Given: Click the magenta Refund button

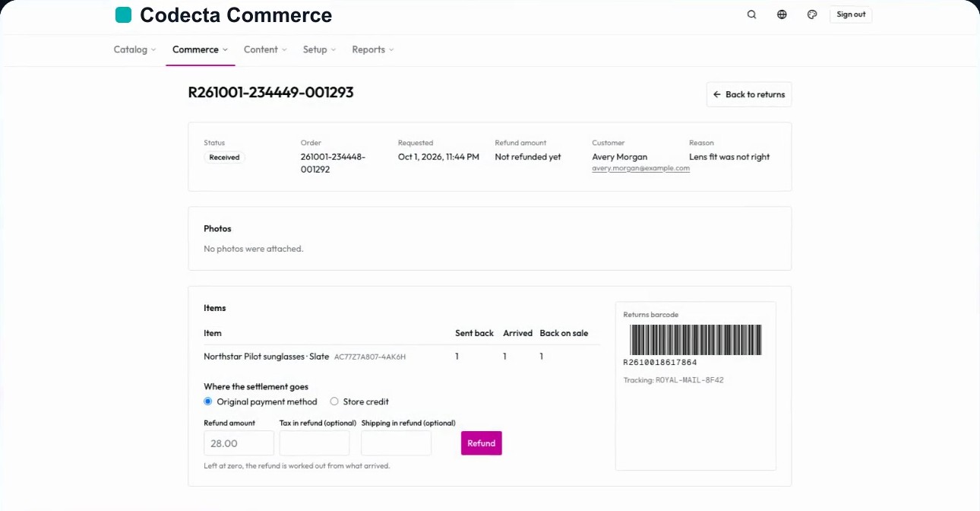Looking at the screenshot, I should click(x=481, y=443).
